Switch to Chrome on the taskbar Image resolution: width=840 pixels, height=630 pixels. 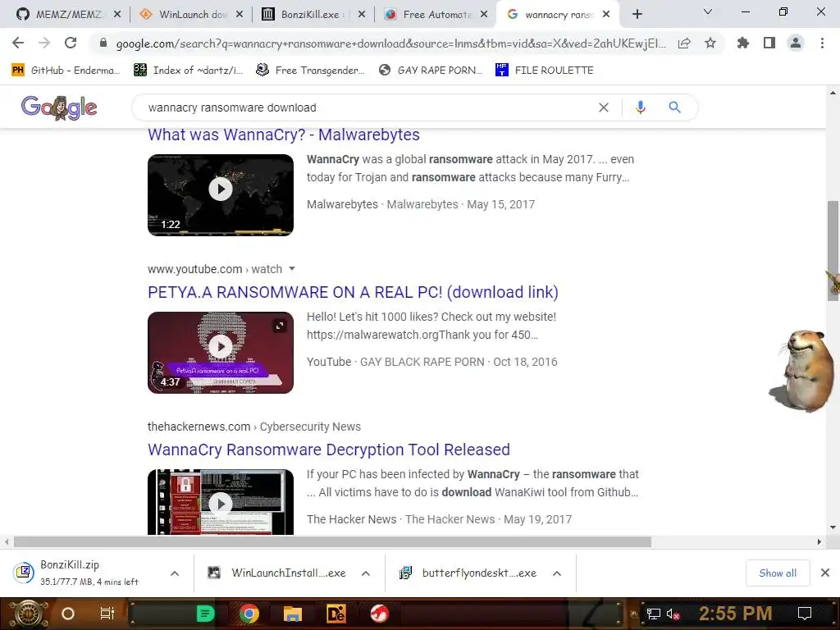[249, 614]
